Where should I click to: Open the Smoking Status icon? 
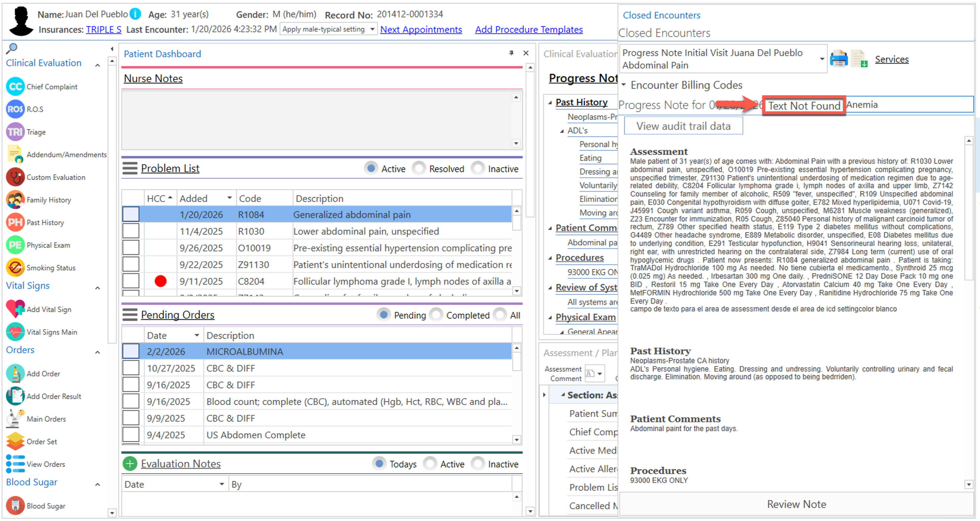[x=15, y=268]
